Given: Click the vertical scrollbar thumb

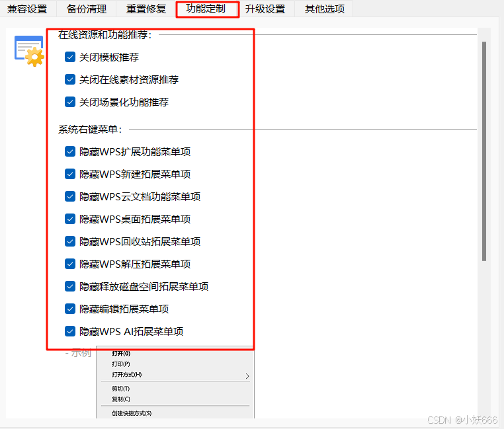Looking at the screenshot, I should pos(484,151).
